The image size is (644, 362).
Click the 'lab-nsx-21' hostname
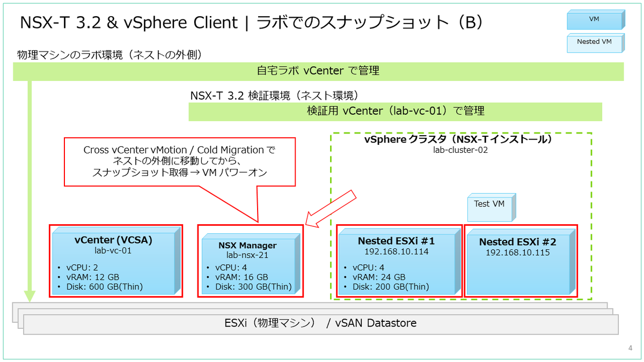point(247,255)
